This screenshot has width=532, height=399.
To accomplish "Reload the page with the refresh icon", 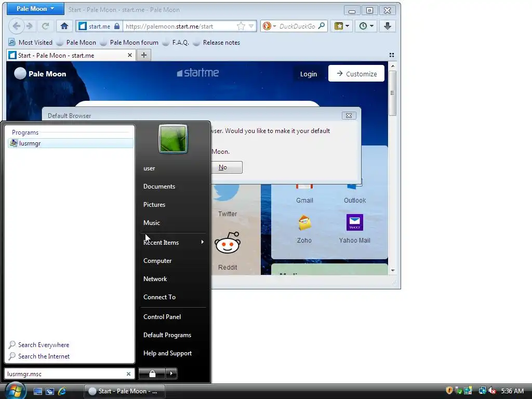I will pos(46,26).
